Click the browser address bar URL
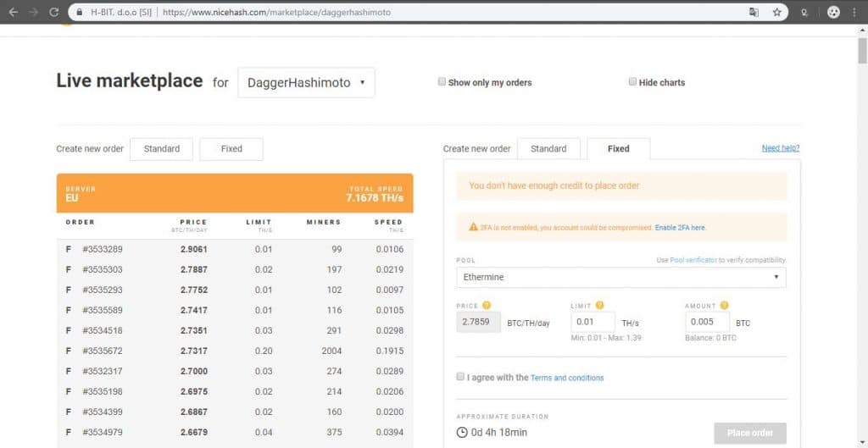868x448 pixels. pyautogui.click(x=277, y=12)
